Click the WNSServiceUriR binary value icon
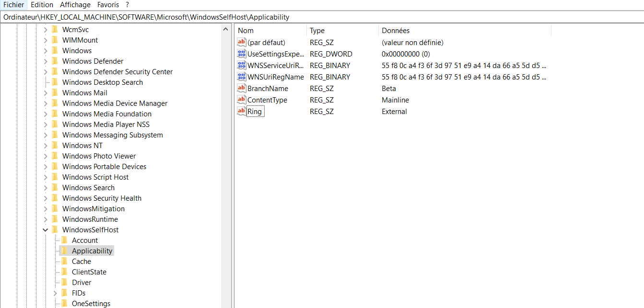The width and height of the screenshot is (644, 308). (x=241, y=65)
